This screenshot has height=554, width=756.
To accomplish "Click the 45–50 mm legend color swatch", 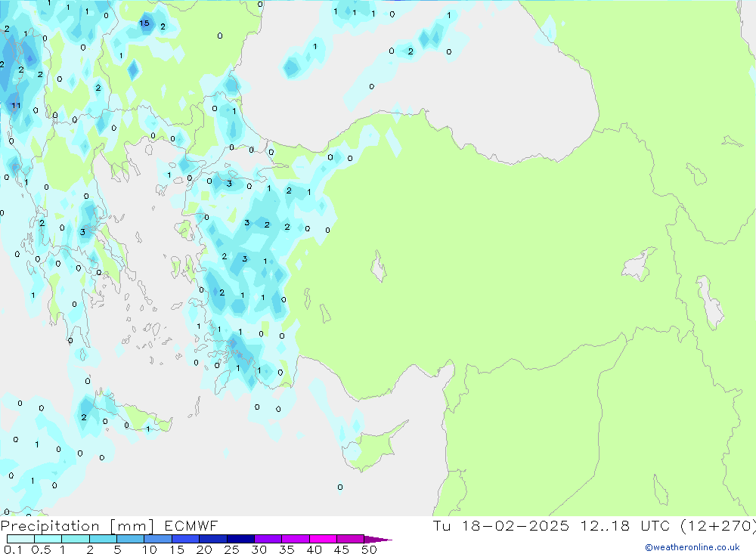I will pos(351,539).
